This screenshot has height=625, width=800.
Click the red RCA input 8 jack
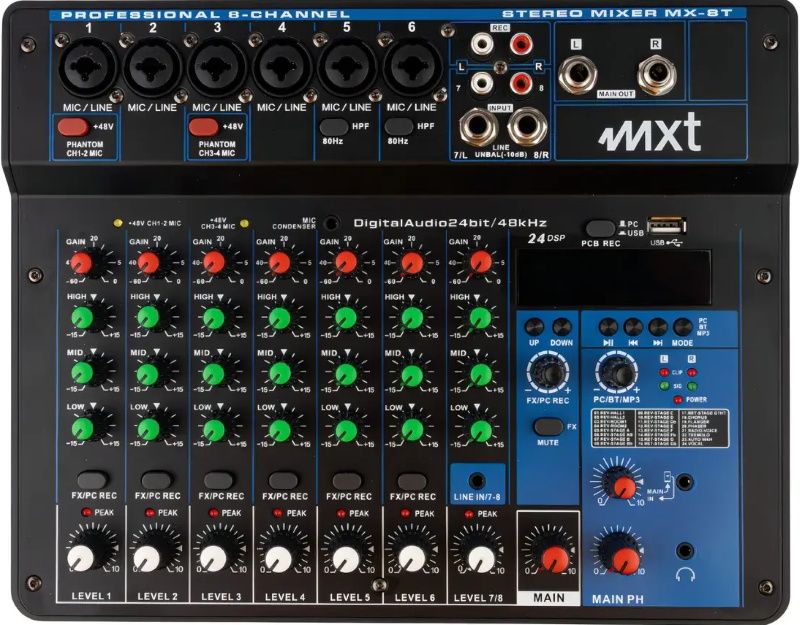click(521, 83)
